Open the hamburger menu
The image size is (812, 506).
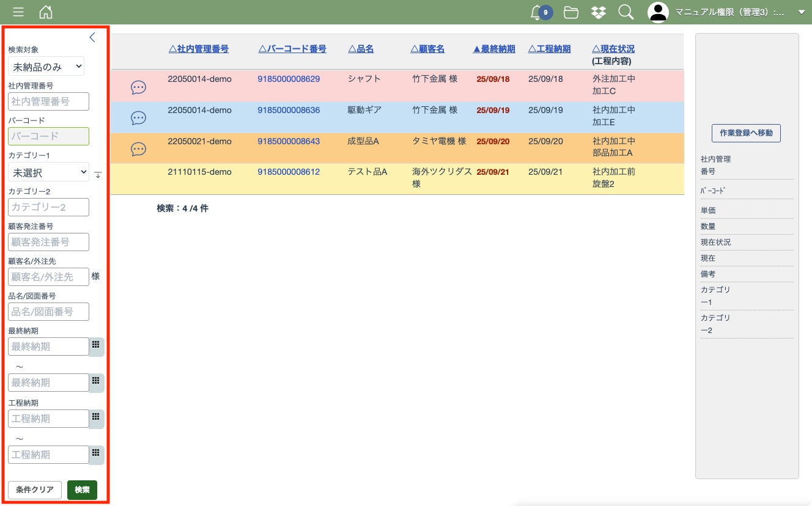(18, 12)
